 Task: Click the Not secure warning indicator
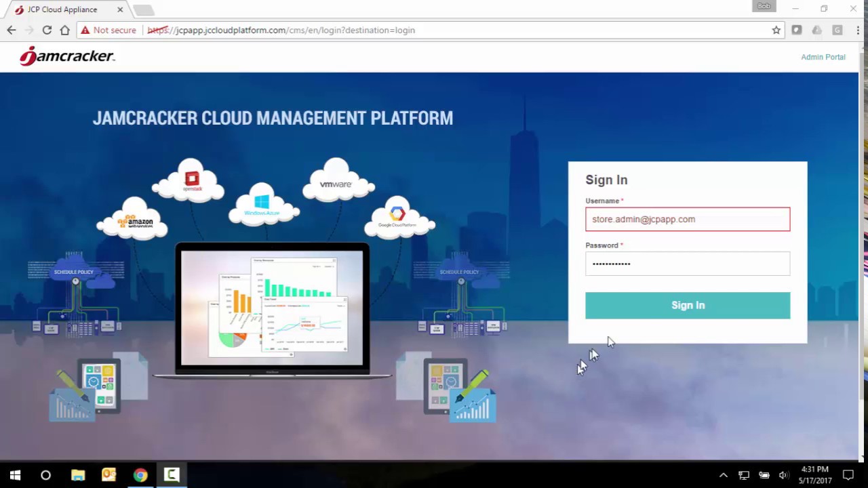tap(108, 30)
